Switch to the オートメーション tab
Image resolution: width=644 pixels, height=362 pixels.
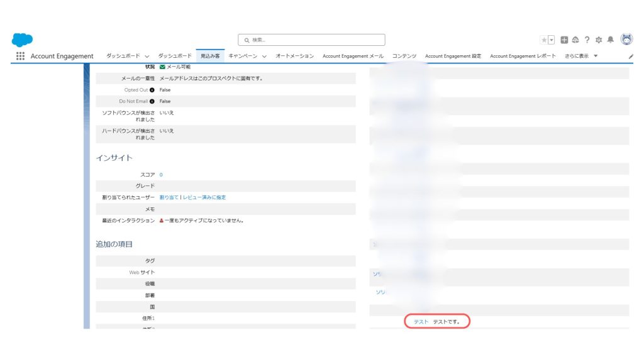[294, 56]
